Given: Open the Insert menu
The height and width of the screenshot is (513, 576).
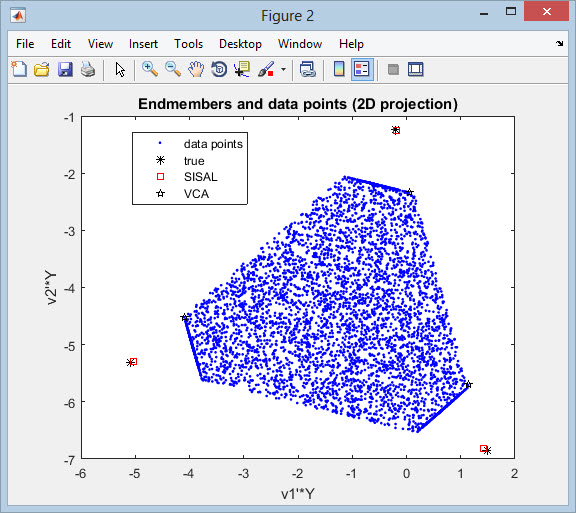Looking at the screenshot, I should [143, 44].
